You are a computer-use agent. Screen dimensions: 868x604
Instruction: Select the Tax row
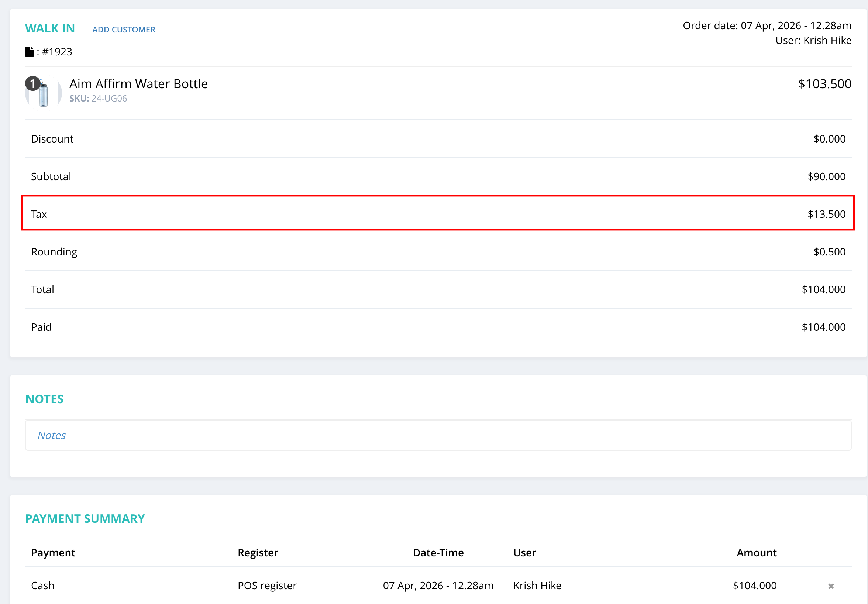[x=438, y=214]
